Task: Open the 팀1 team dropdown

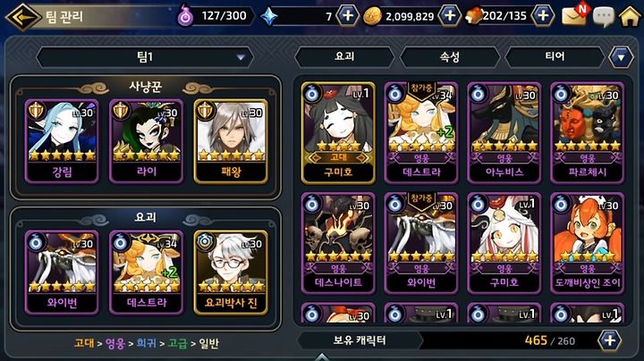Action: click(x=145, y=57)
